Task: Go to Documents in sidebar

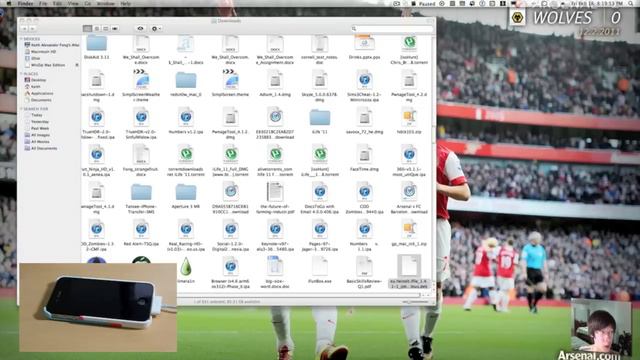Action: (x=38, y=100)
